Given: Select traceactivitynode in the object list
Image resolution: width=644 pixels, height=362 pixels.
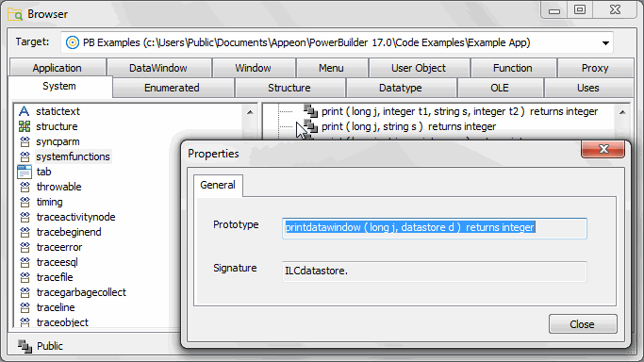Looking at the screenshot, I should 76,217.
